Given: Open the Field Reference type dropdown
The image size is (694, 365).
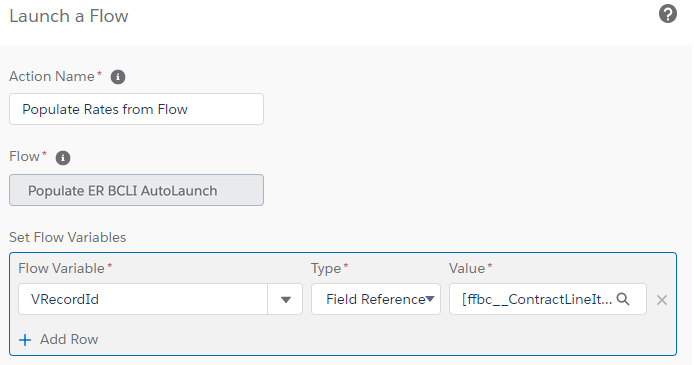Looking at the screenshot, I should 376,299.
